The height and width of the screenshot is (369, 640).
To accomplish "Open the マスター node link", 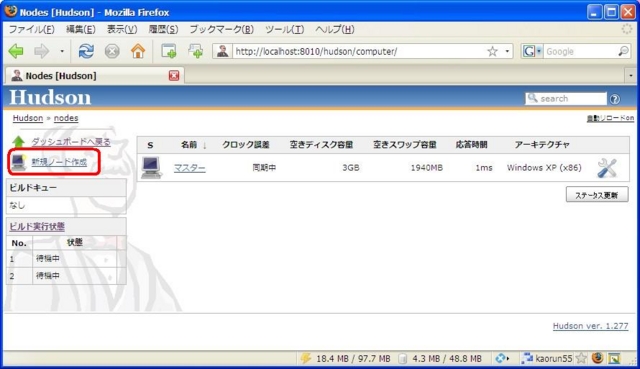I will tap(190, 168).
